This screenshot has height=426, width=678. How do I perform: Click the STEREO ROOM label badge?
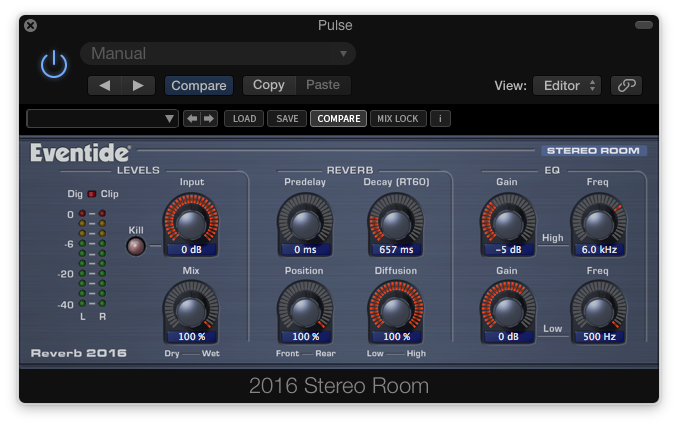click(x=593, y=151)
